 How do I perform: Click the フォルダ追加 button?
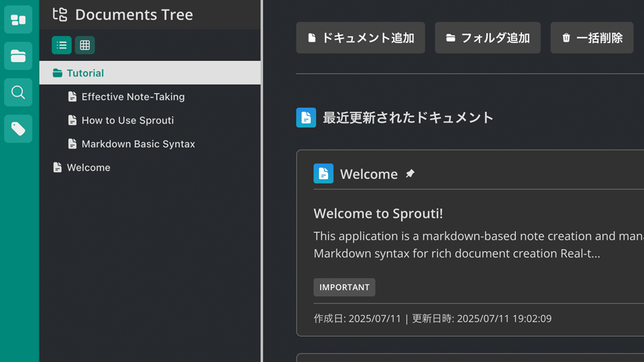(488, 38)
